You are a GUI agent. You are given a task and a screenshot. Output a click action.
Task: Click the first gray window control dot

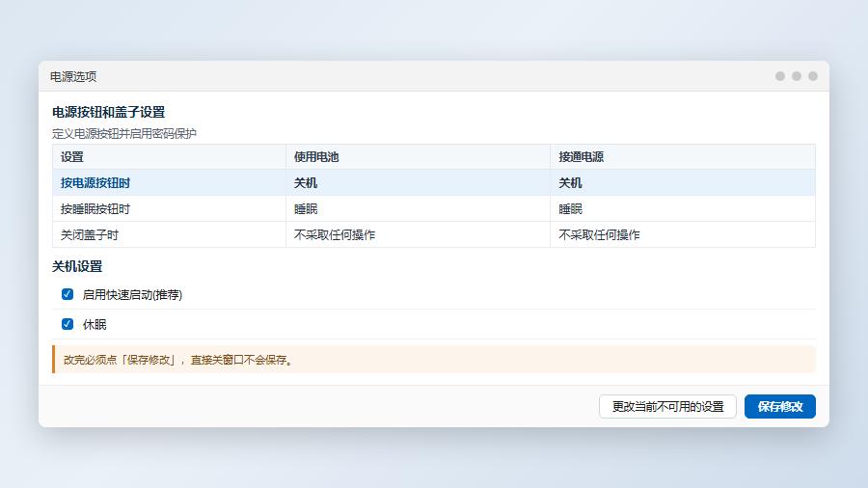[780, 76]
